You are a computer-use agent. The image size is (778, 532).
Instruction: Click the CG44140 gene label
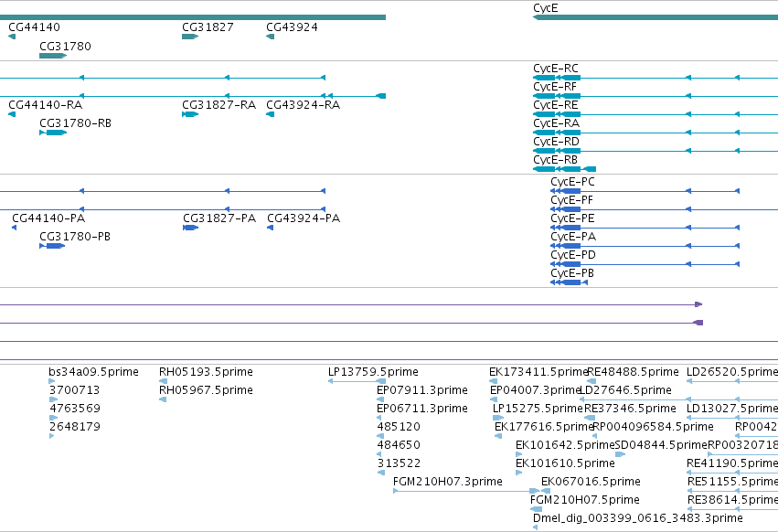click(34, 27)
